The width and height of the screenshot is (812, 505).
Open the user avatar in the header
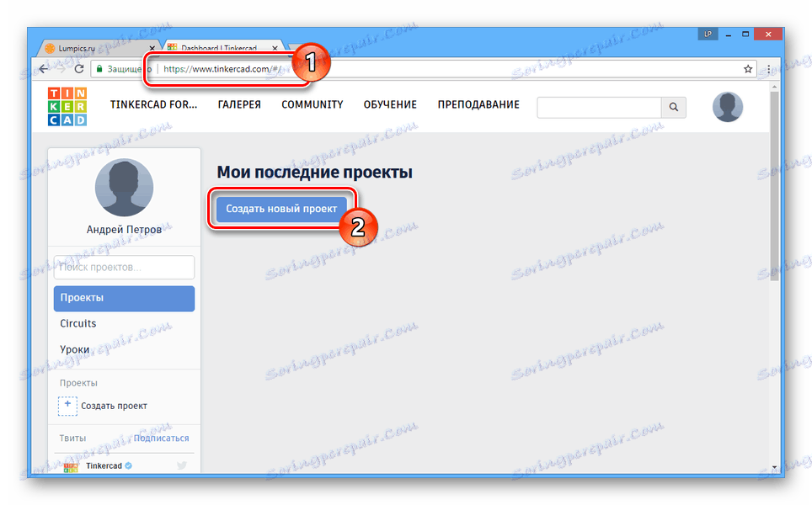tap(728, 107)
